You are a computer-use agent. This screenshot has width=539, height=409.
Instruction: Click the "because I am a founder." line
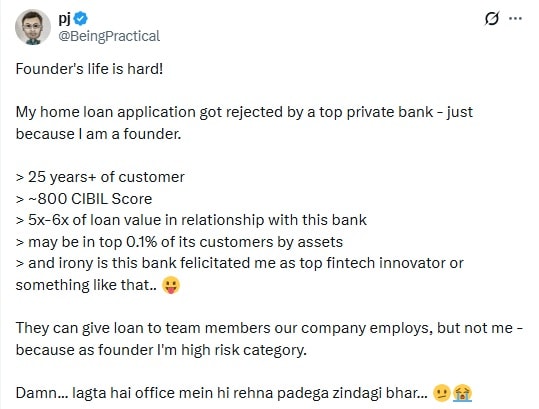coord(98,134)
